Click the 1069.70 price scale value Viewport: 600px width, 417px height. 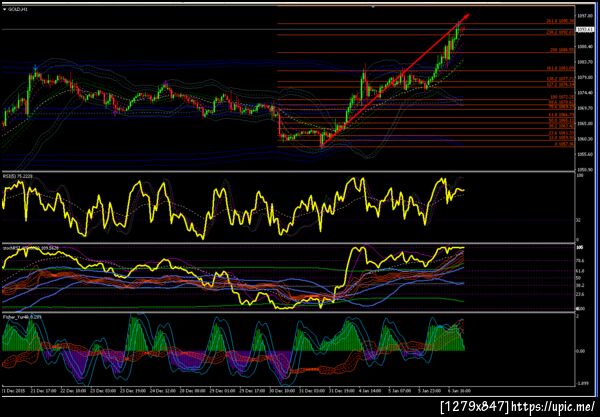584,108
